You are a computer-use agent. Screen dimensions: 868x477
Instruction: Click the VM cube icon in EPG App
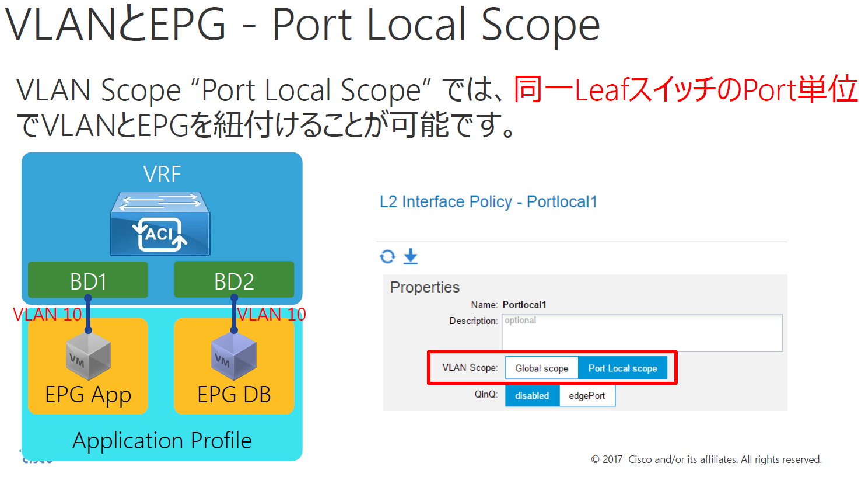[x=87, y=357]
